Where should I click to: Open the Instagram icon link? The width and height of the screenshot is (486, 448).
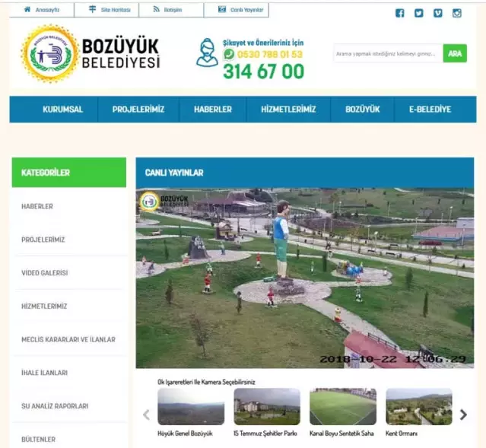(x=457, y=13)
